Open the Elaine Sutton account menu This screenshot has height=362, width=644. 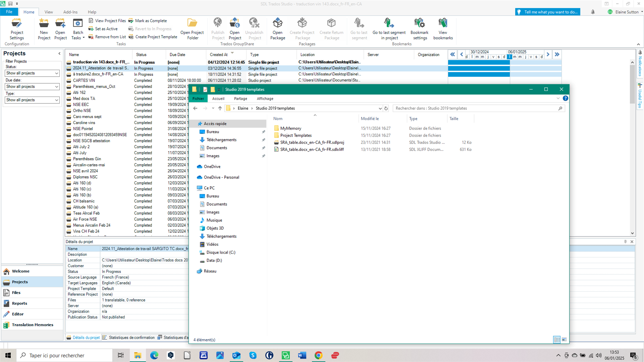(x=625, y=12)
